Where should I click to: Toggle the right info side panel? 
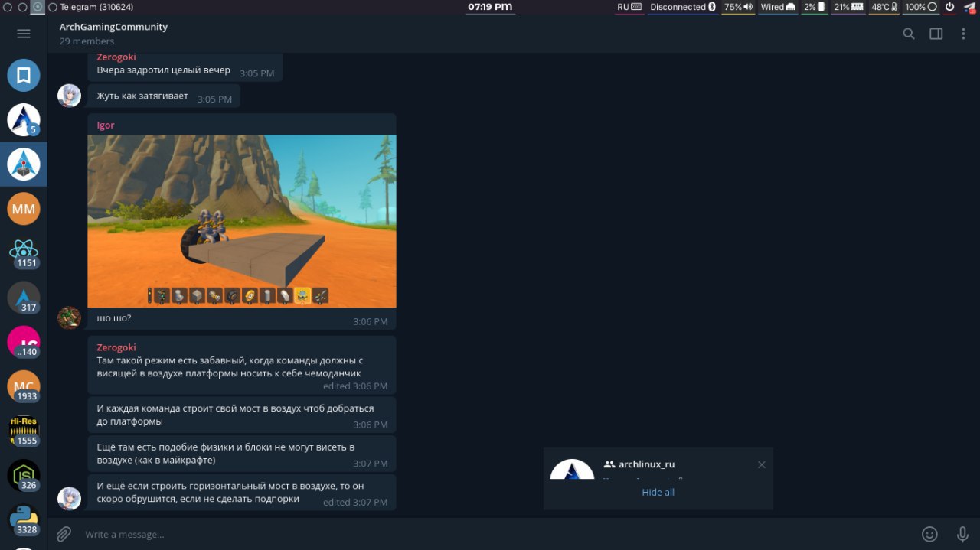[936, 34]
